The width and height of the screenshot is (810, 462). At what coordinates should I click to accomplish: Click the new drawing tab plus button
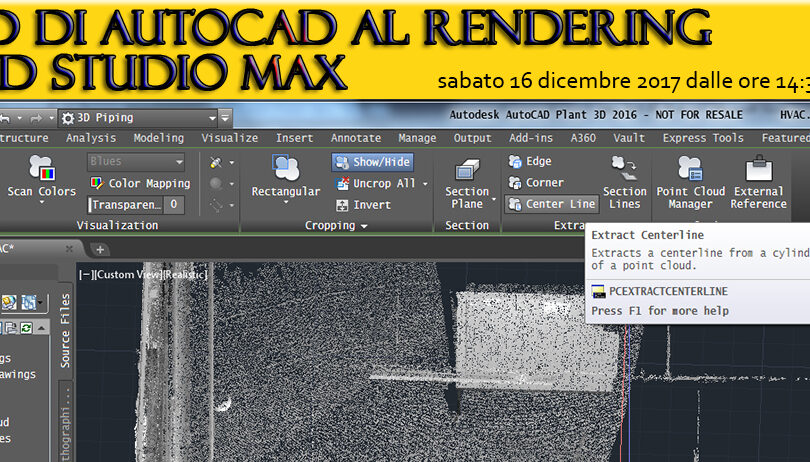pos(100,250)
